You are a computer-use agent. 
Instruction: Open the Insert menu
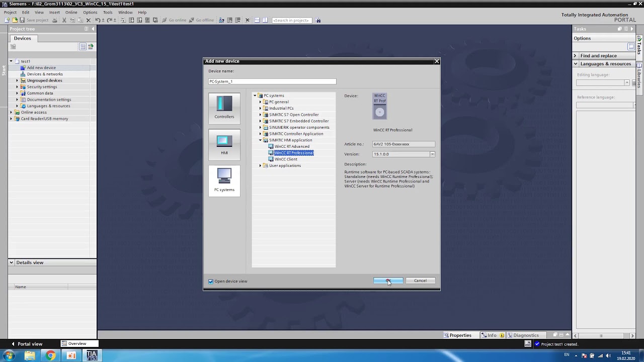[x=54, y=12]
